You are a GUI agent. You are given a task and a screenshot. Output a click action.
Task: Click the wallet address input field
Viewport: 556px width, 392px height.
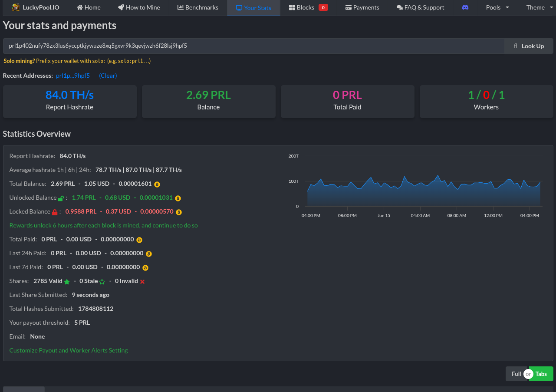(x=253, y=46)
